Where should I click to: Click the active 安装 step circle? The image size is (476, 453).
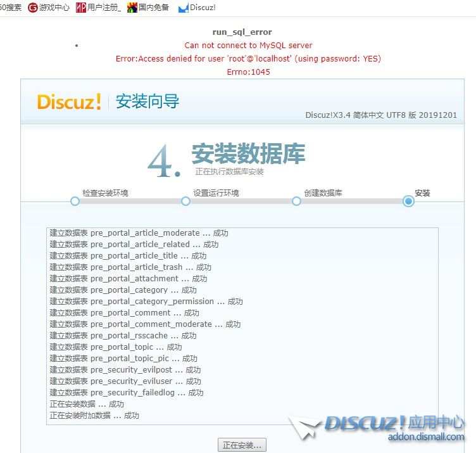[x=408, y=201]
